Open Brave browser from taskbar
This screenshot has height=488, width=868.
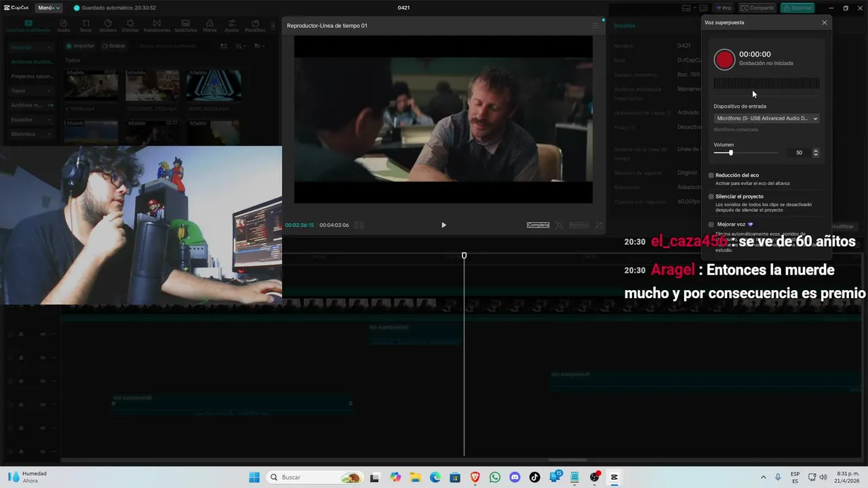click(475, 477)
